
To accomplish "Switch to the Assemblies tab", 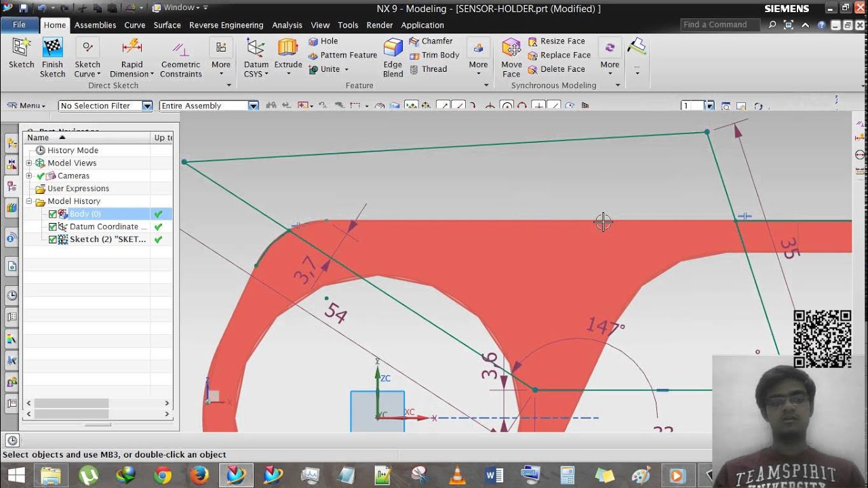I will point(95,25).
